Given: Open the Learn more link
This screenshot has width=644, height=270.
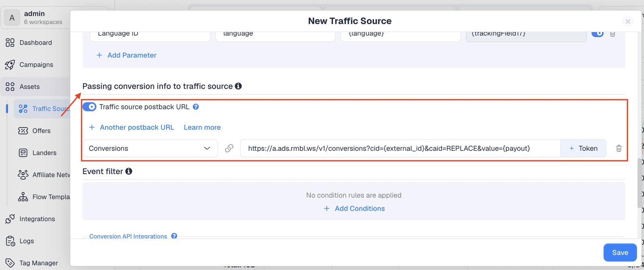Looking at the screenshot, I should [x=202, y=127].
